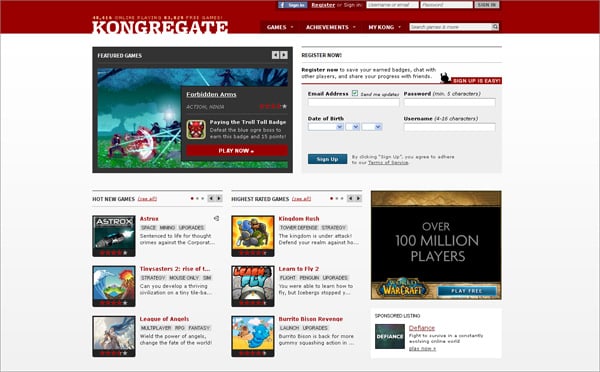
Task: Open the birth year dropdown
Action: [372, 127]
